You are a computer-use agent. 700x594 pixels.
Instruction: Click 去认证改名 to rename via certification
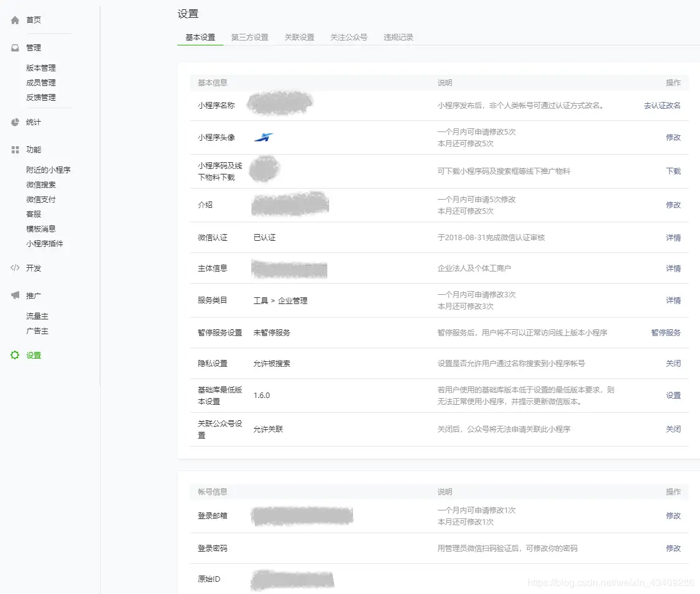click(x=663, y=105)
